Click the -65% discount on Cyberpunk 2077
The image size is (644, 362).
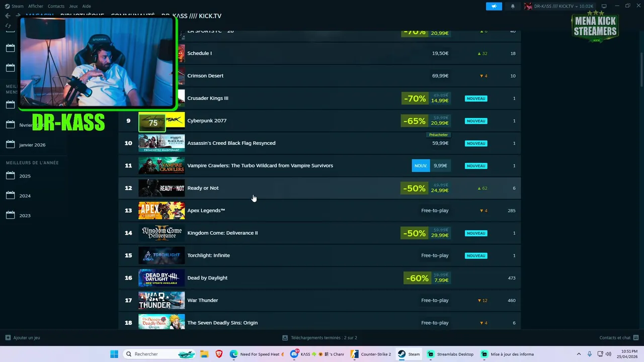point(415,121)
